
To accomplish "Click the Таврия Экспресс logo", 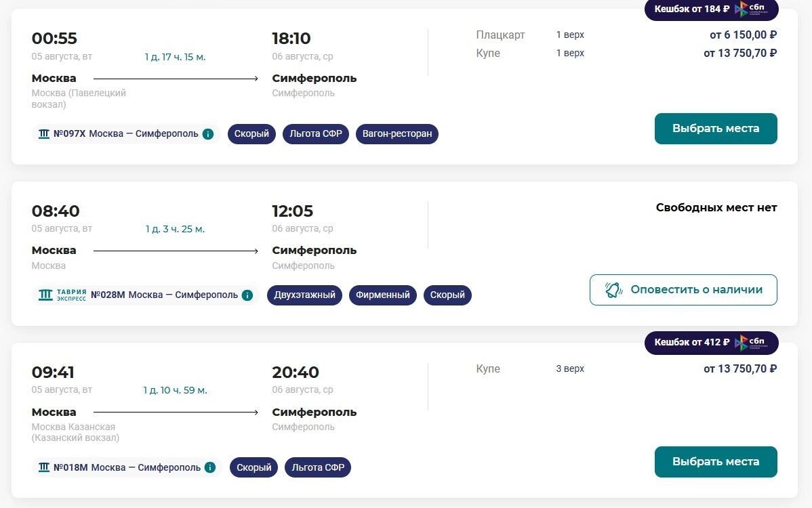I will (62, 295).
